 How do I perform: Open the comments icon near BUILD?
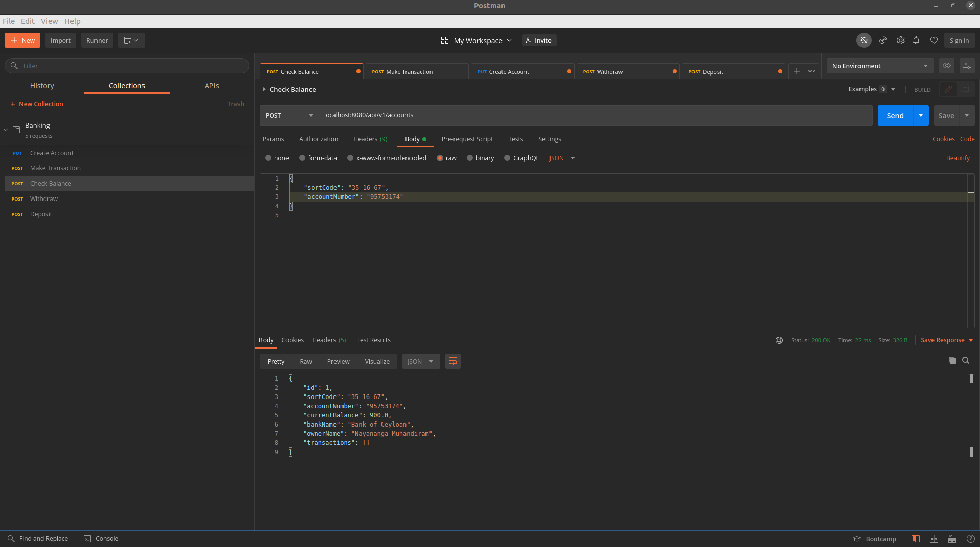tap(965, 89)
